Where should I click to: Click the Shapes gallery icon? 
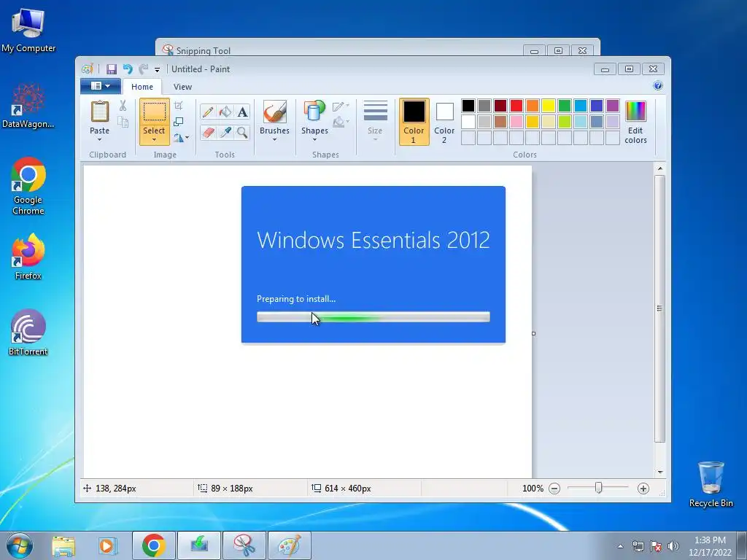click(314, 111)
